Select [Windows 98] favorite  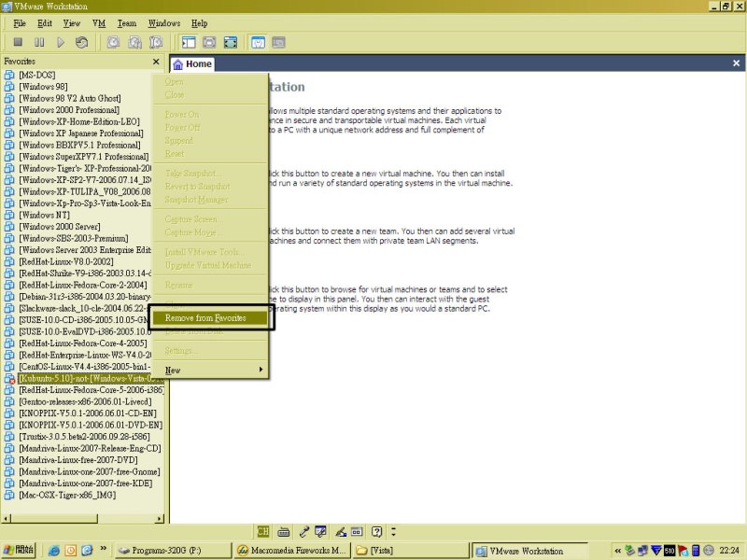click(x=43, y=86)
